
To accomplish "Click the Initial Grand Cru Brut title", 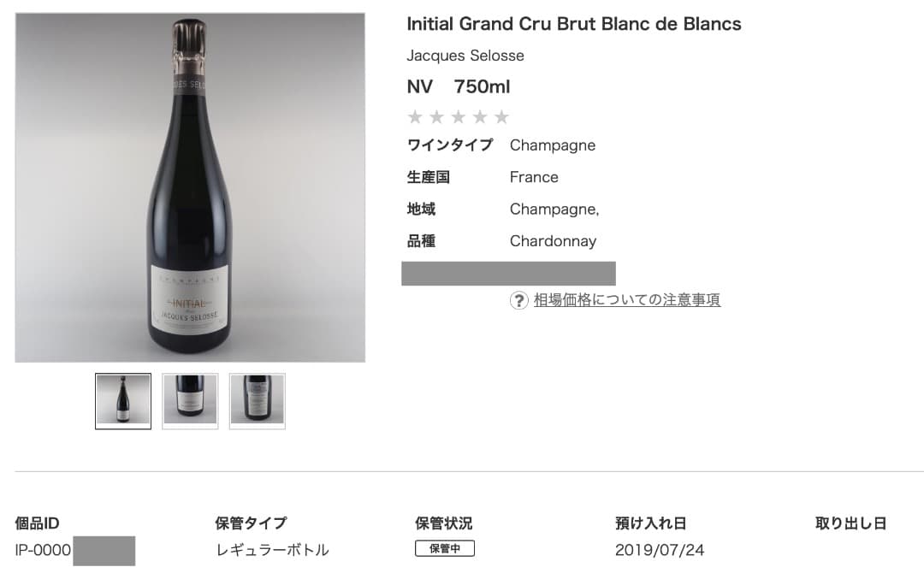I will click(574, 24).
